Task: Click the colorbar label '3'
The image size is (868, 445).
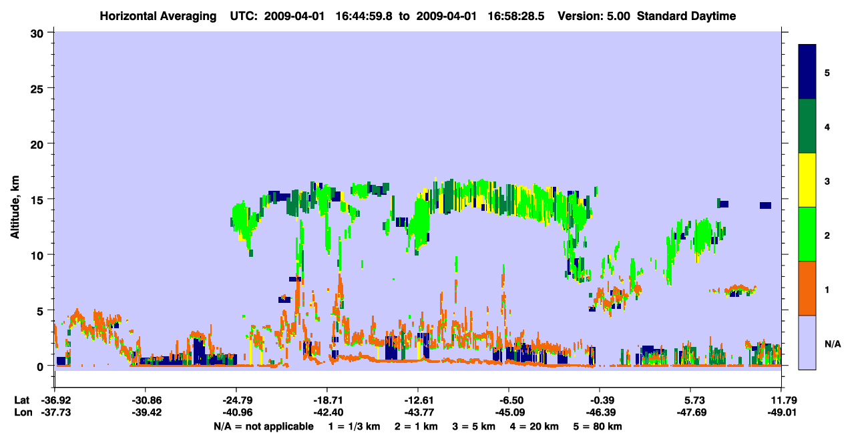Action: coord(827,181)
